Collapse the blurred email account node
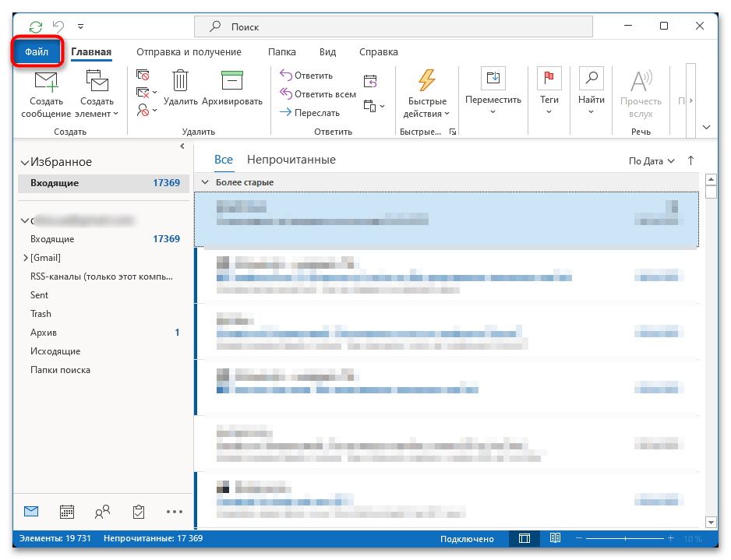Image resolution: width=731 pixels, height=560 pixels. [x=25, y=220]
